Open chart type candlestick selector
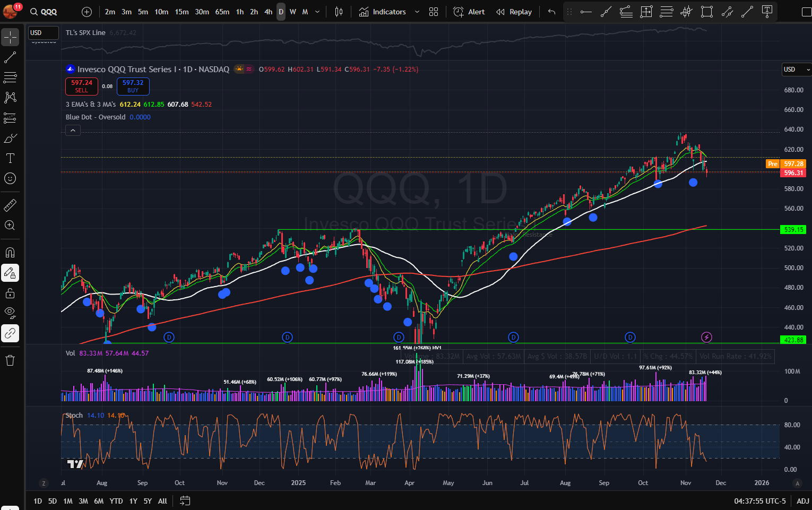Viewport: 812px width, 510px height. [339, 12]
